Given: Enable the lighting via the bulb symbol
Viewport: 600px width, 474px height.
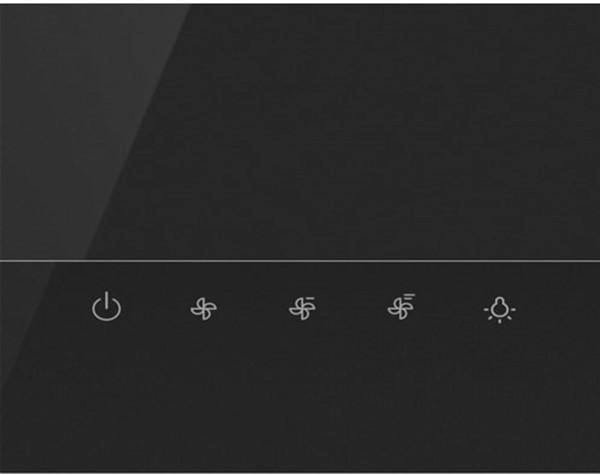Looking at the screenshot, I should coord(499,309).
